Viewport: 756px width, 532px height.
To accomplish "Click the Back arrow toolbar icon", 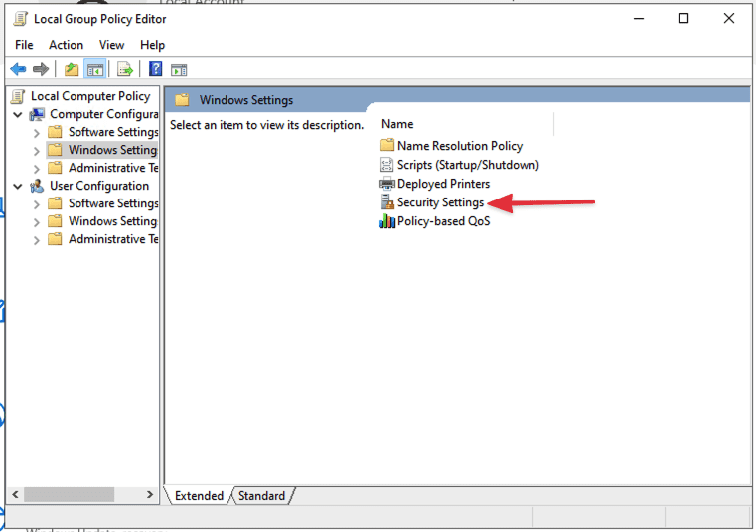I will (18, 69).
